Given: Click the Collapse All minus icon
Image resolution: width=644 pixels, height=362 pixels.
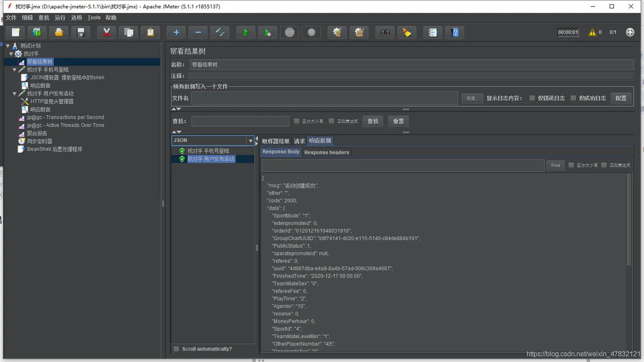Looking at the screenshot, I should click(198, 32).
